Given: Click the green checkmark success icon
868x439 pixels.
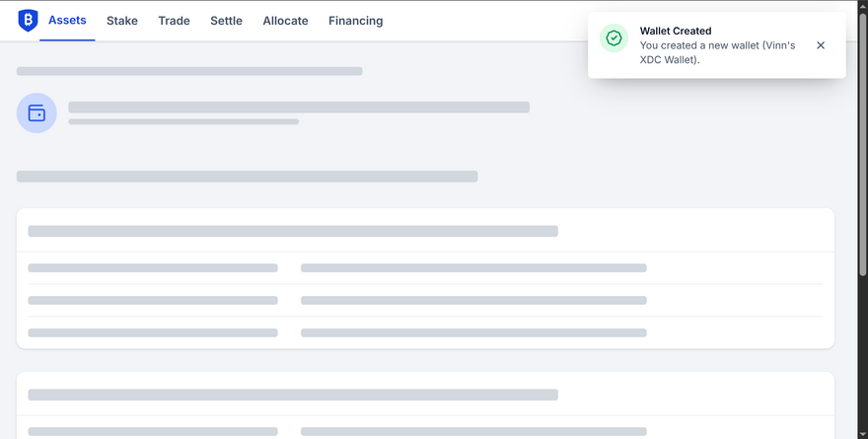Looking at the screenshot, I should point(614,38).
